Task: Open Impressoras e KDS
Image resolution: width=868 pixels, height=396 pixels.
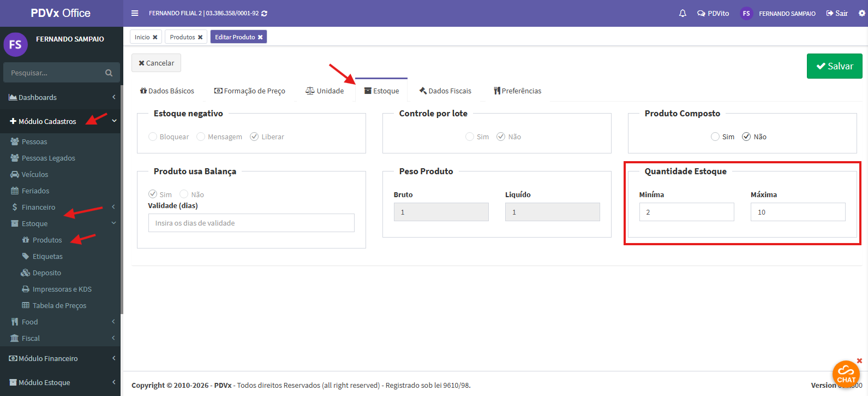Action: pos(62,289)
